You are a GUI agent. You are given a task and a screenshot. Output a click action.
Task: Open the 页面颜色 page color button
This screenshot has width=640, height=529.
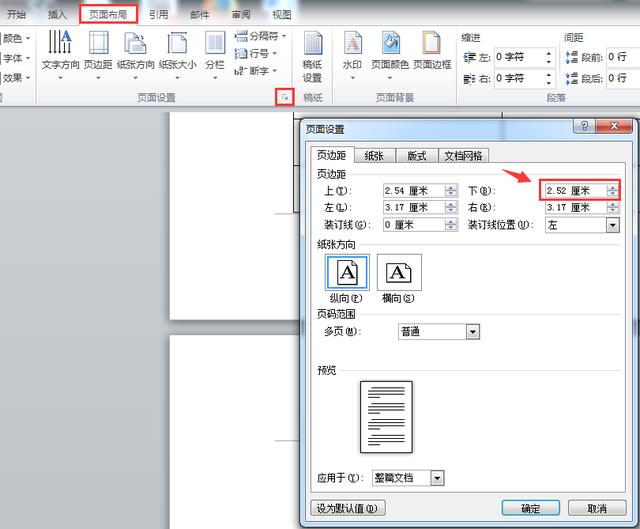click(x=390, y=54)
